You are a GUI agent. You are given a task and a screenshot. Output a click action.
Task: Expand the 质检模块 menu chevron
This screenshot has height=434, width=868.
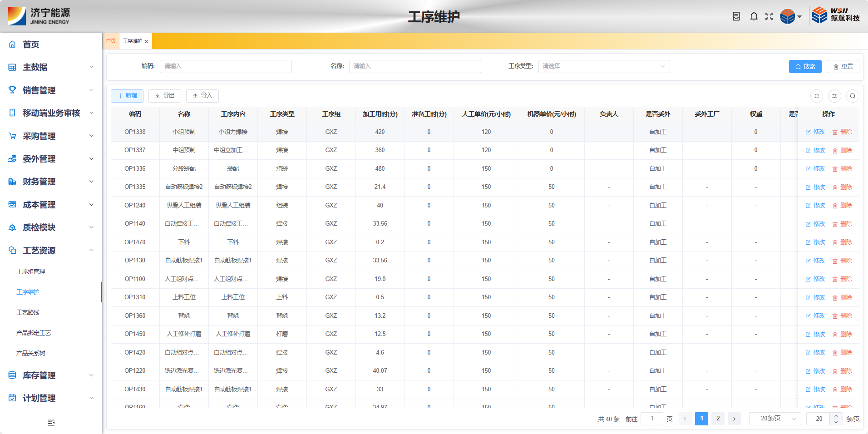tap(91, 227)
